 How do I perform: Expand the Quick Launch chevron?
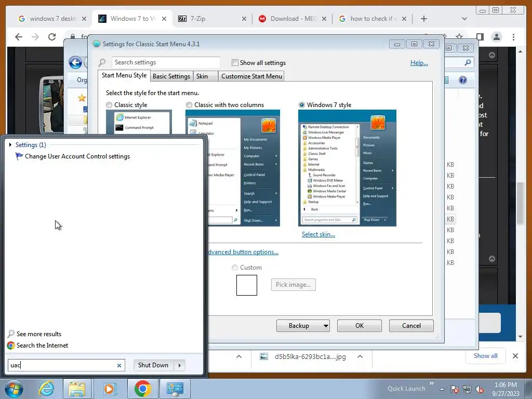(x=432, y=383)
